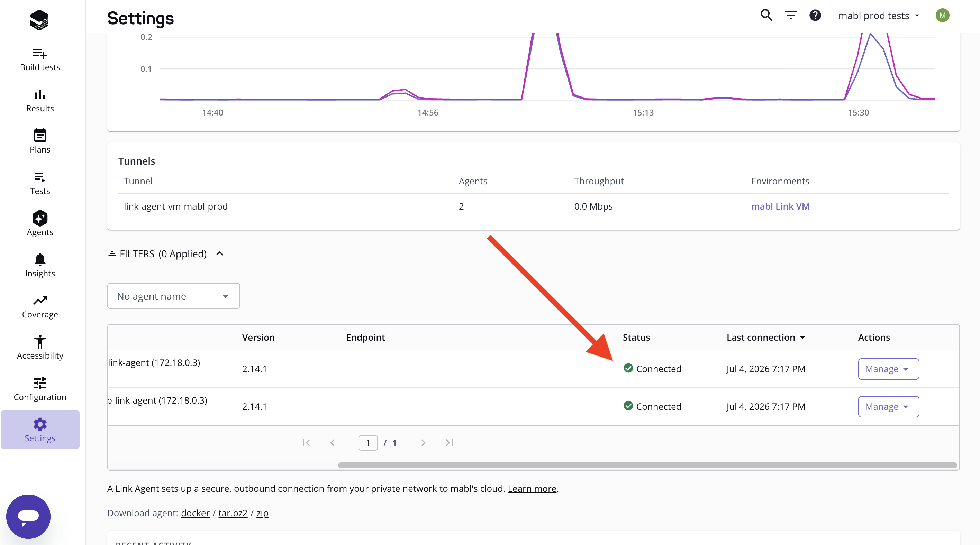Screen dimensions: 980x545
Task: Open Configuration section
Action: [x=40, y=389]
